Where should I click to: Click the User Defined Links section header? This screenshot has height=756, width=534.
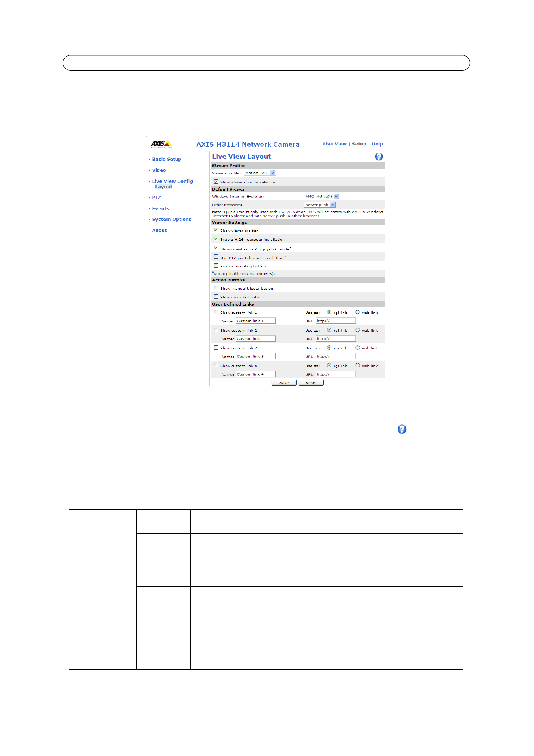[x=298, y=304]
